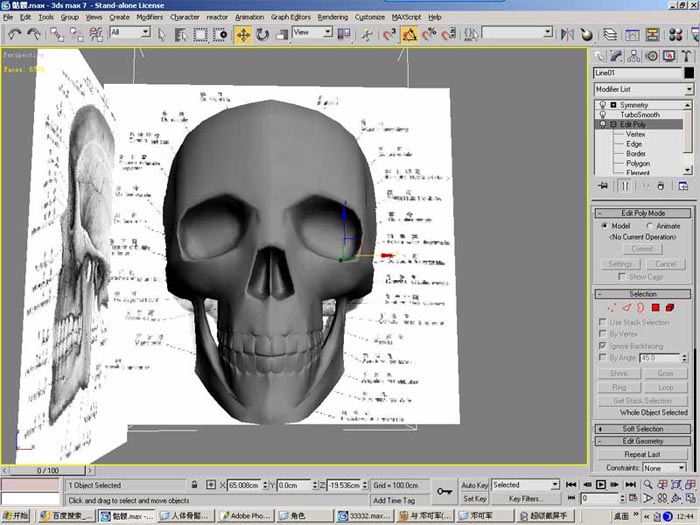
Task: Click the Key Filters button
Action: tap(525, 499)
